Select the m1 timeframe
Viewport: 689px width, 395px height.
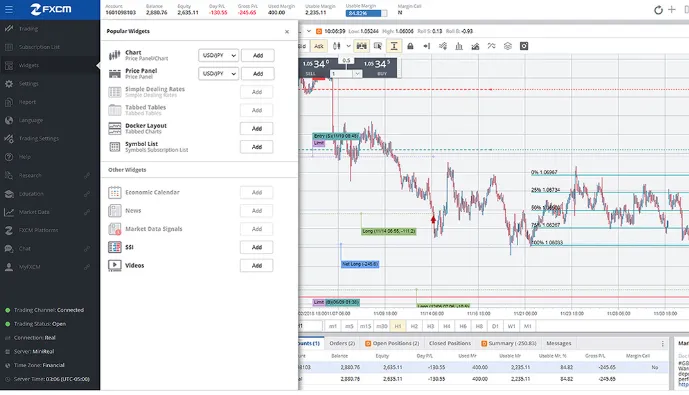click(333, 326)
